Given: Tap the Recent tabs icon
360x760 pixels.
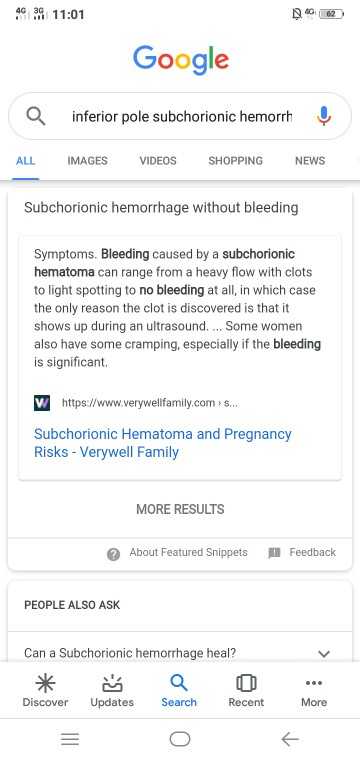Looking at the screenshot, I should click(246, 684).
